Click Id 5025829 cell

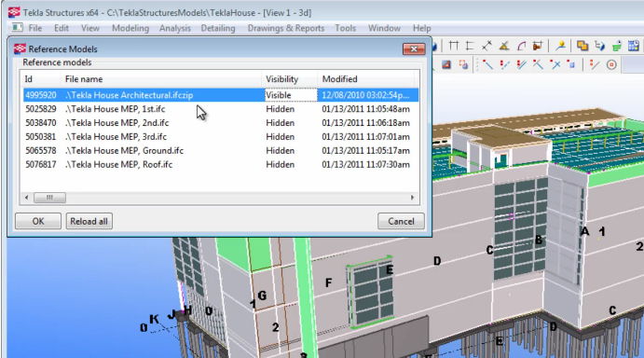[x=41, y=109]
